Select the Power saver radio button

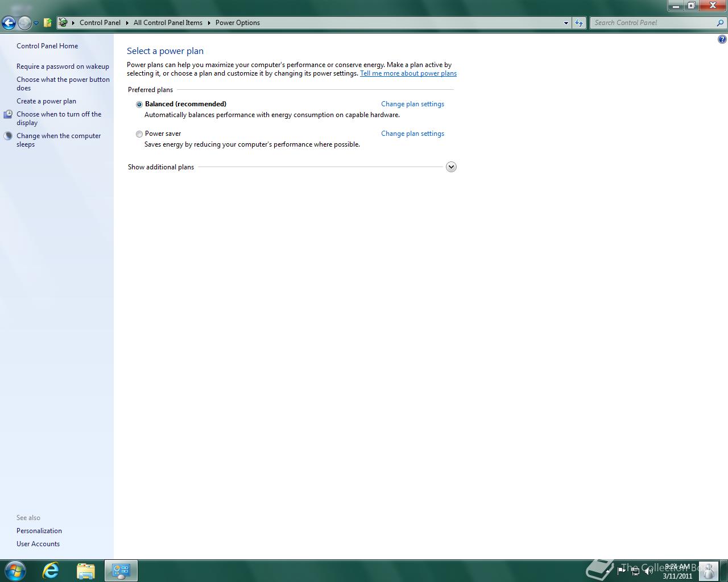139,134
